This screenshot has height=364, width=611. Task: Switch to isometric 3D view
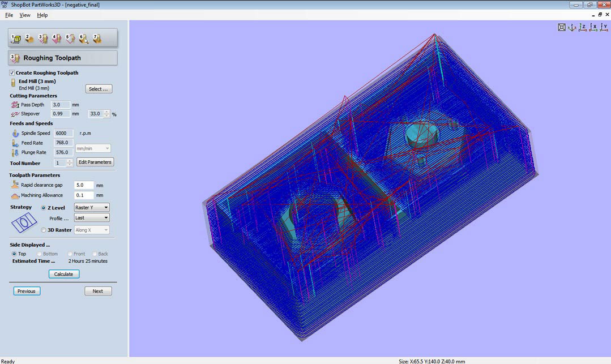[x=571, y=27]
